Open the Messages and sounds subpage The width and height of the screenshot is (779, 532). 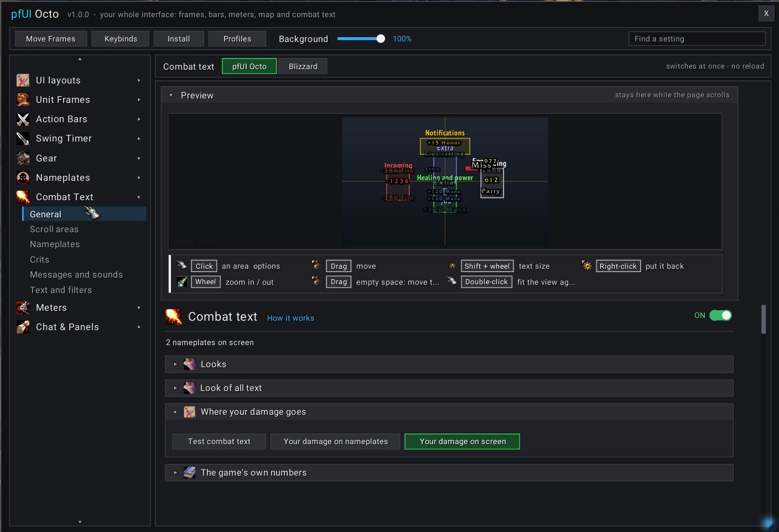pos(76,274)
